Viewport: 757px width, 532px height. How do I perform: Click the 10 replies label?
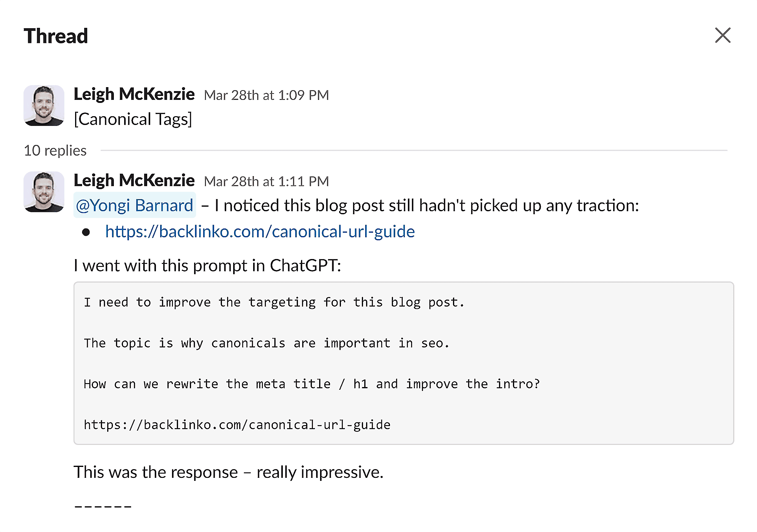[55, 151]
